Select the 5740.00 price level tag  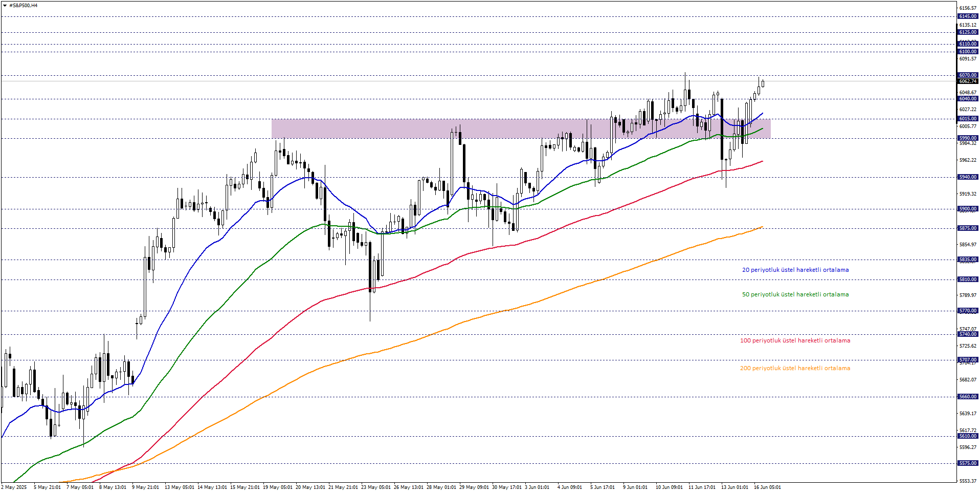(968, 334)
